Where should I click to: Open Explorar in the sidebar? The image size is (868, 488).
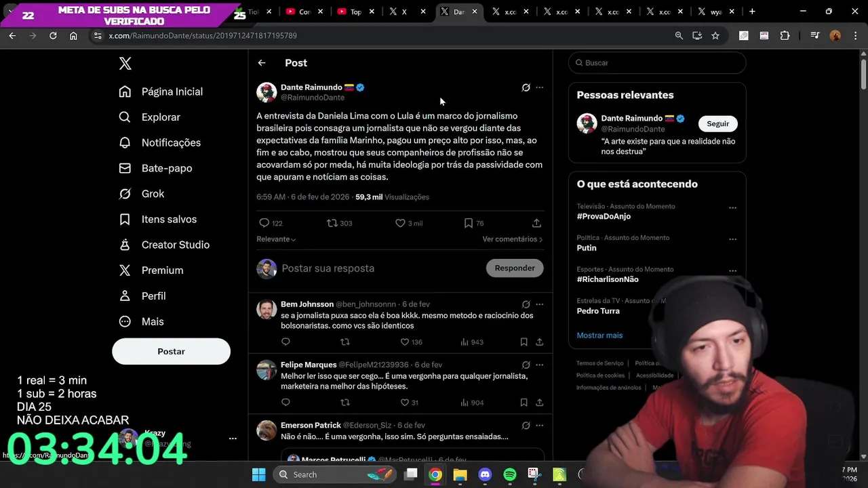coord(149,117)
